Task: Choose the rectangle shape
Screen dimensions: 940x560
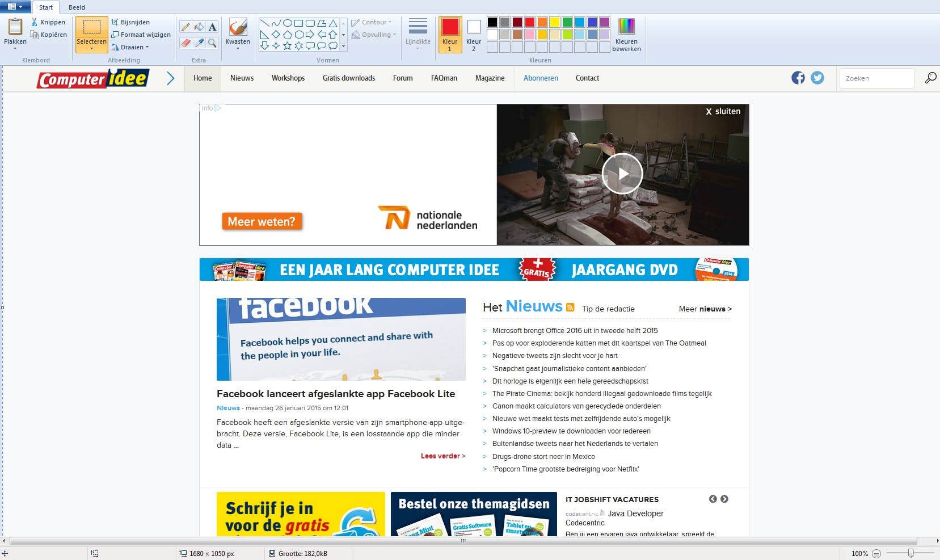Action: [x=299, y=23]
